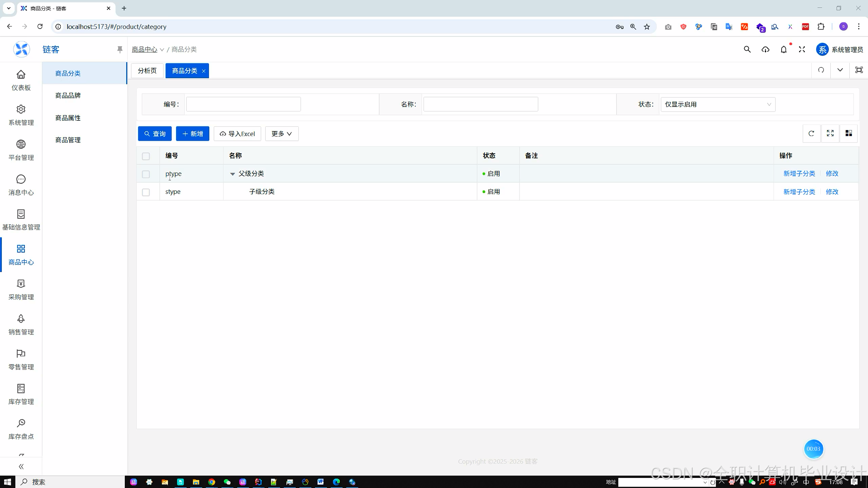The image size is (868, 488).
Task: Click the column settings icon near the refresh button
Action: (x=849, y=133)
